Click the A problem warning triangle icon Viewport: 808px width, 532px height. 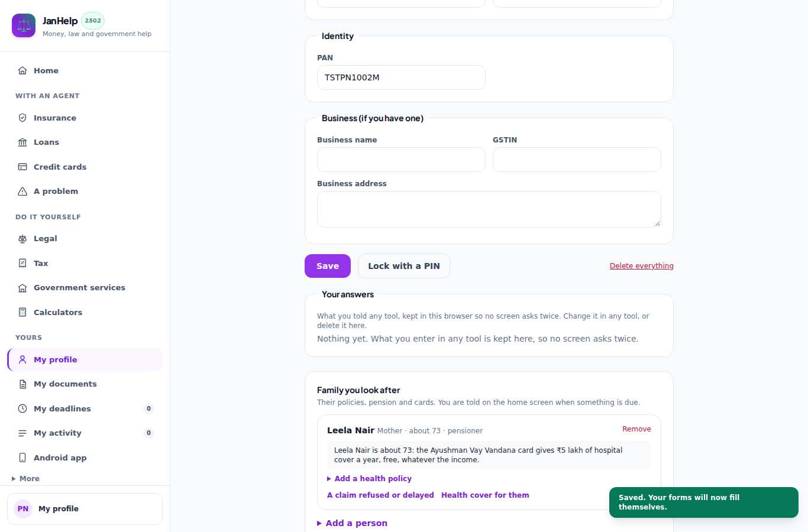tap(22, 191)
